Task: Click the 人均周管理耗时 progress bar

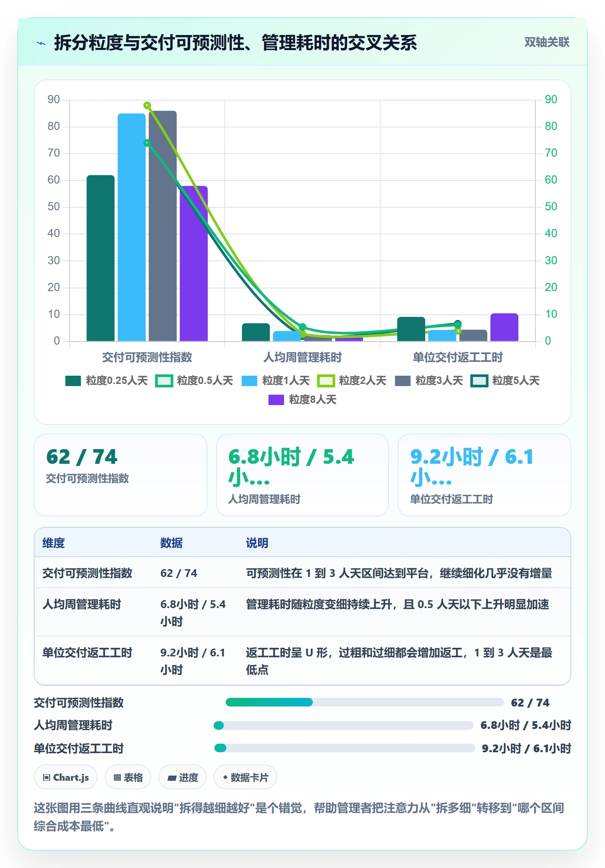Action: click(x=343, y=725)
